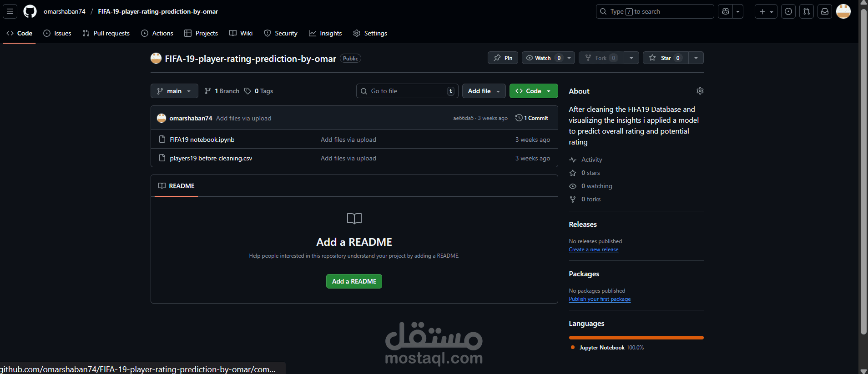The height and width of the screenshot is (374, 868).
Task: Click the fork icon beside 0 forks
Action: (573, 199)
